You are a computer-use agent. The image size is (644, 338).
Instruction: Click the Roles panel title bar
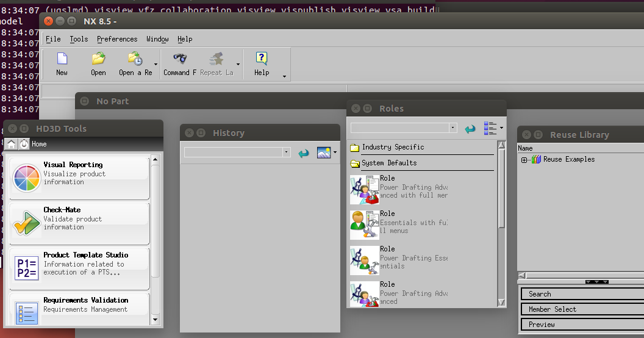[426, 109]
